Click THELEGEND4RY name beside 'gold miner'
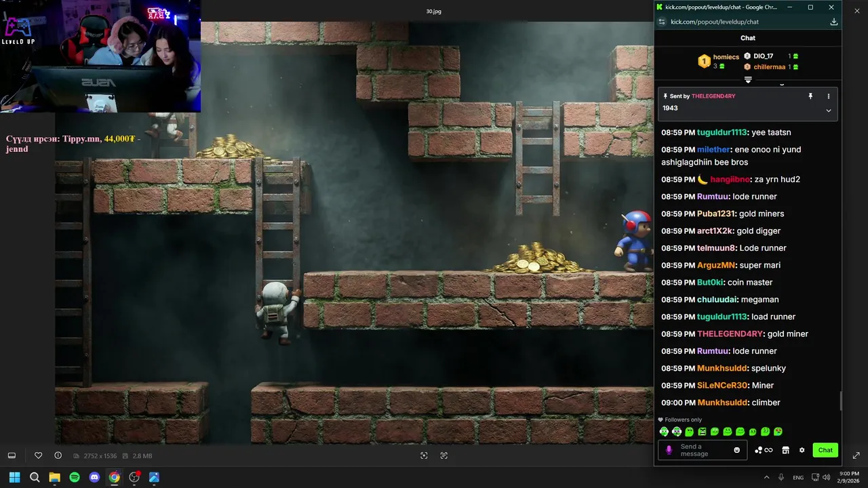The height and width of the screenshot is (488, 868). (730, 334)
